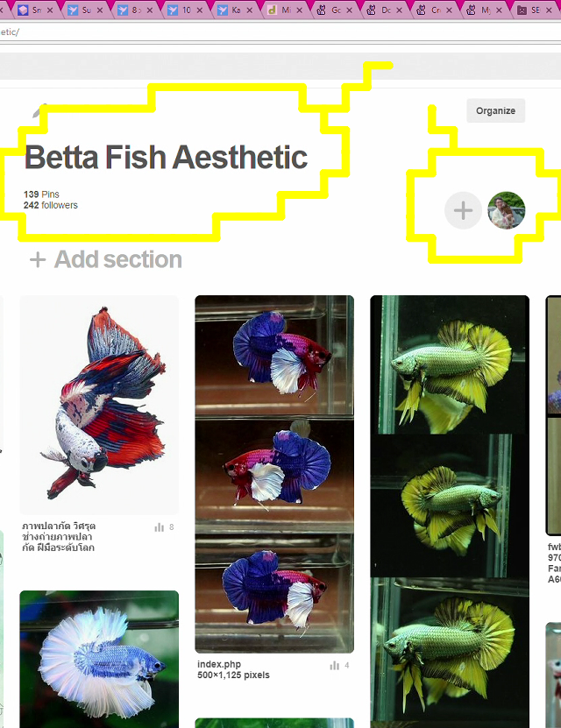Open the white-blue halfmoon betta pin
This screenshot has width=561, height=728.
[x=99, y=660]
